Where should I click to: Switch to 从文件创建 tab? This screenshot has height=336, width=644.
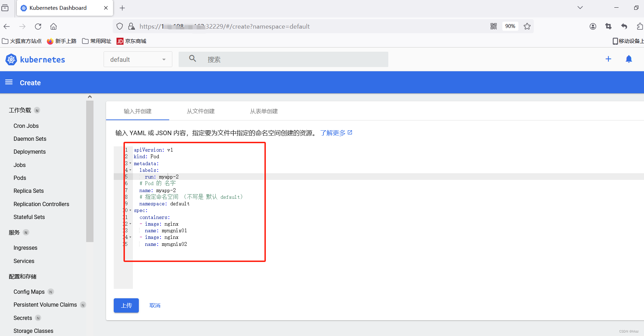click(201, 111)
